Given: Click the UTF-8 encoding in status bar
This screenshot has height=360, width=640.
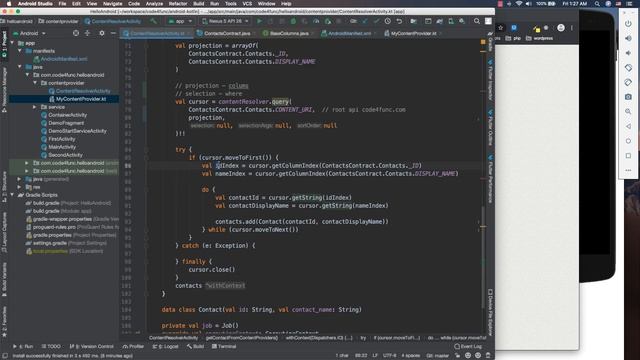Looking at the screenshot, I should click(389, 356).
